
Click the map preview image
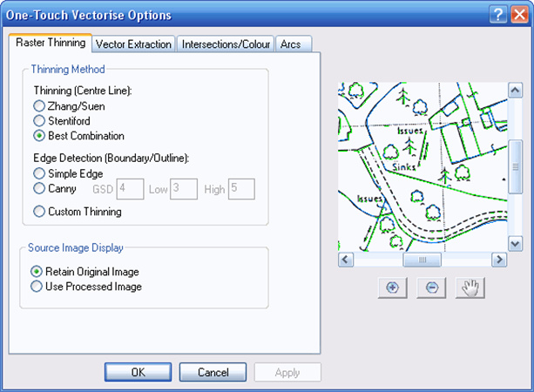coord(422,167)
